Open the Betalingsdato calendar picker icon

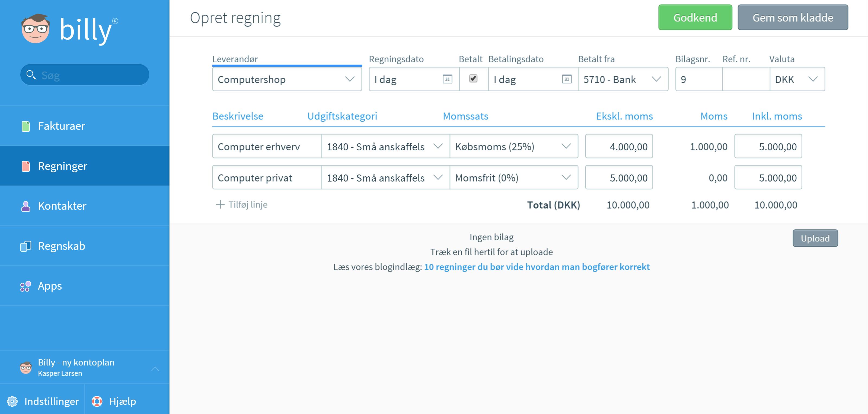(567, 79)
